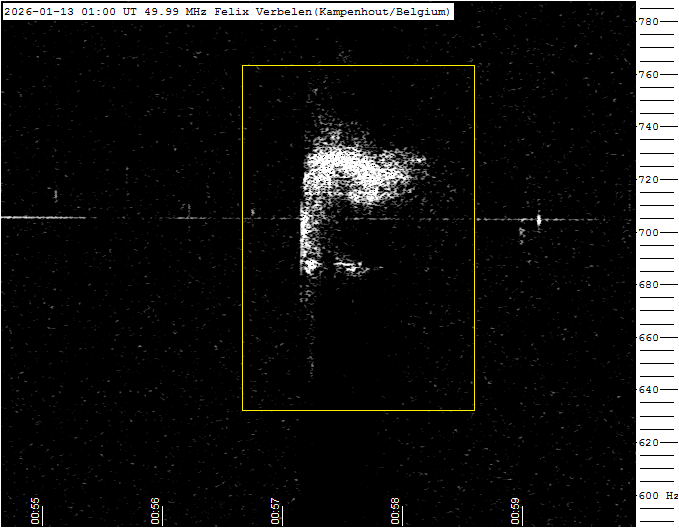Click the 00:59 time axis label
This screenshot has height=528, width=679.
click(x=515, y=510)
